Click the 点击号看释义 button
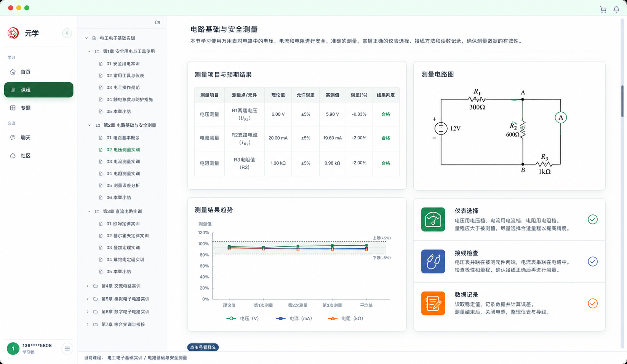This screenshot has width=627, height=364. 203,347
